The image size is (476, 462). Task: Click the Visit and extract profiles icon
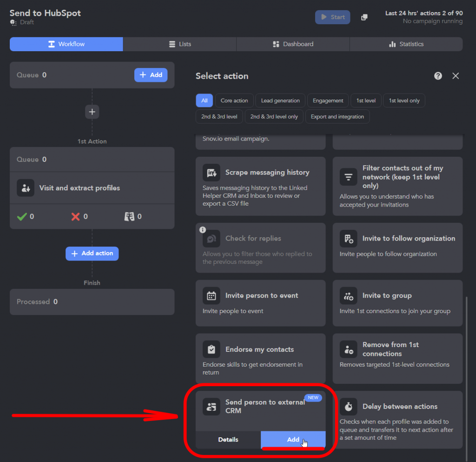[26, 188]
